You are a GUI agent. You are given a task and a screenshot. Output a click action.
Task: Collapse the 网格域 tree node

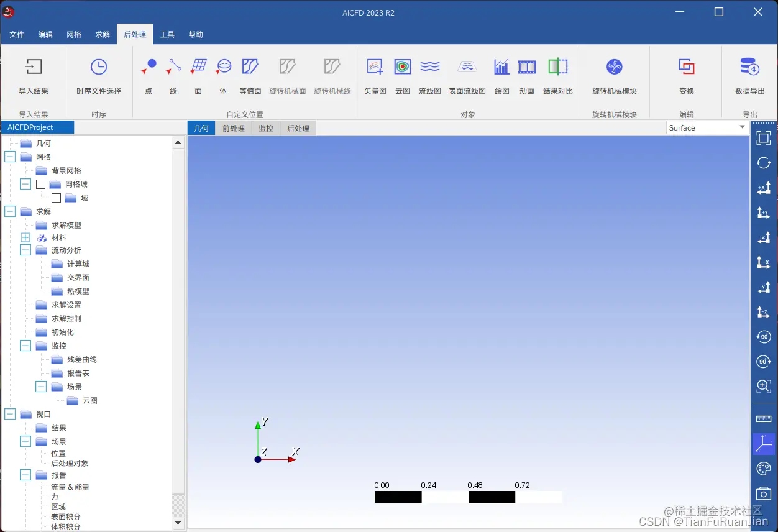25,185
